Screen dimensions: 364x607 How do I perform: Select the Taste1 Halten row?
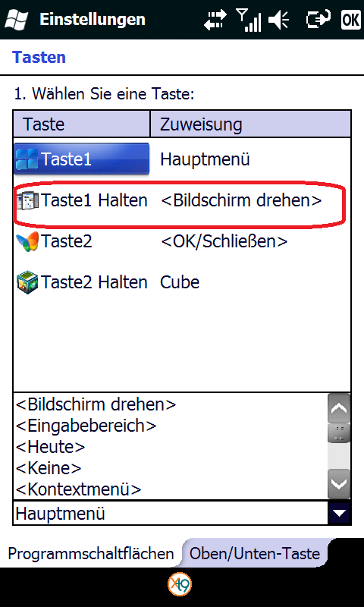pyautogui.click(x=182, y=200)
